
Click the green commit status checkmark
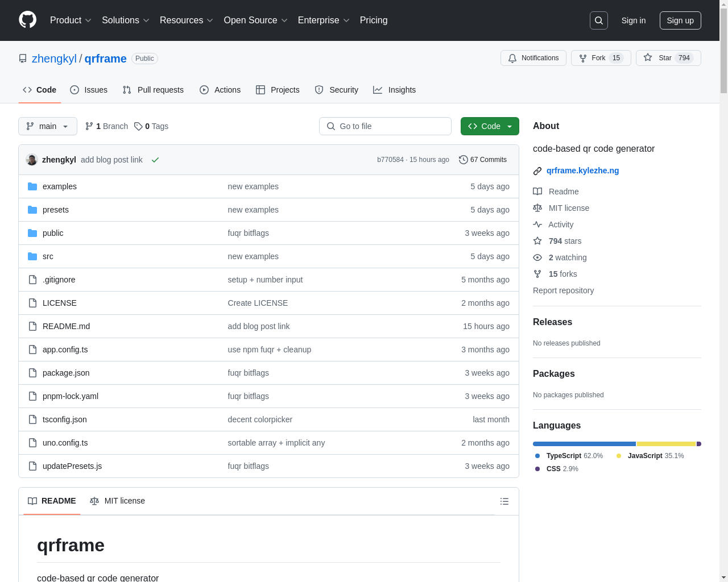[155, 160]
